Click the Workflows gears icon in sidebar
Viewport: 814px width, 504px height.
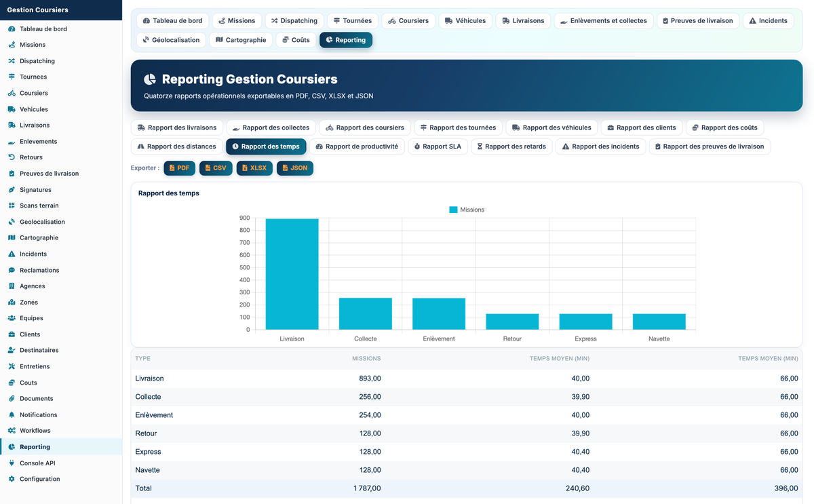12,431
